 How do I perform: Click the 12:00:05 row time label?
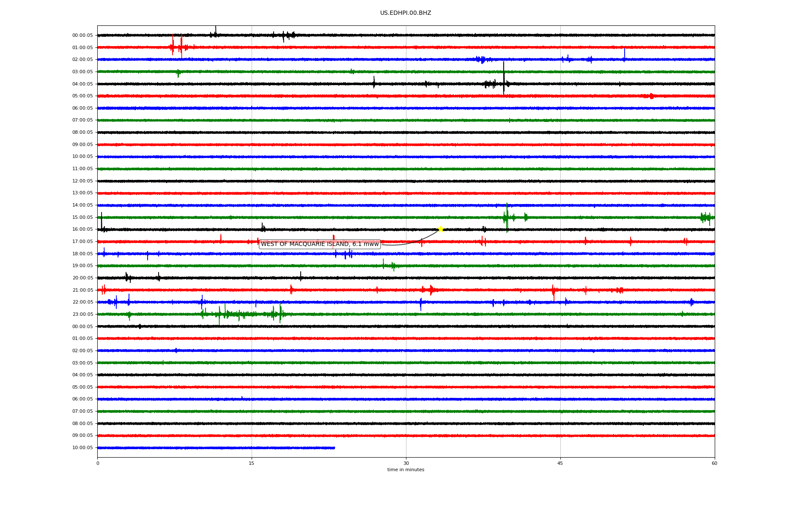pyautogui.click(x=82, y=181)
